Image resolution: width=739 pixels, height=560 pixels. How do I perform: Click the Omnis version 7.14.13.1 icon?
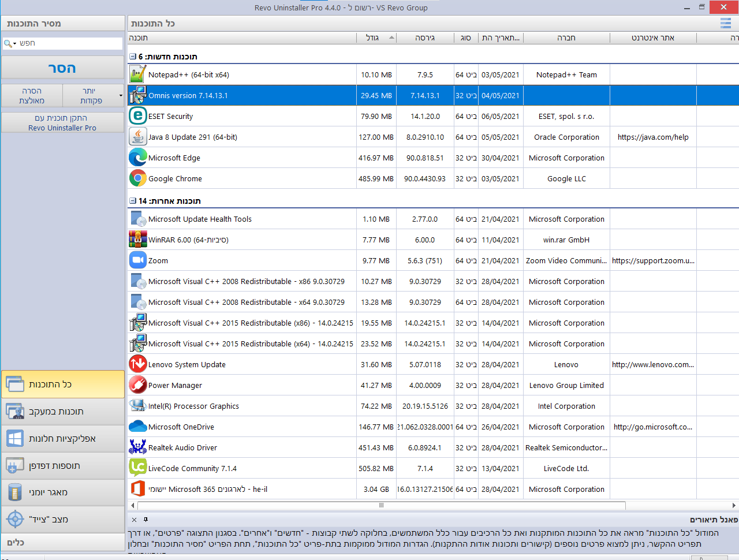point(137,95)
